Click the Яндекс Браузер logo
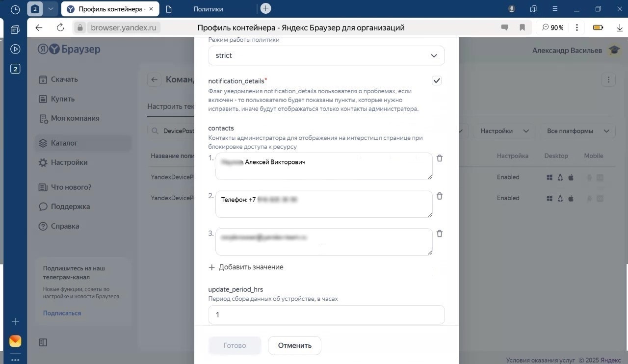 coord(69,49)
